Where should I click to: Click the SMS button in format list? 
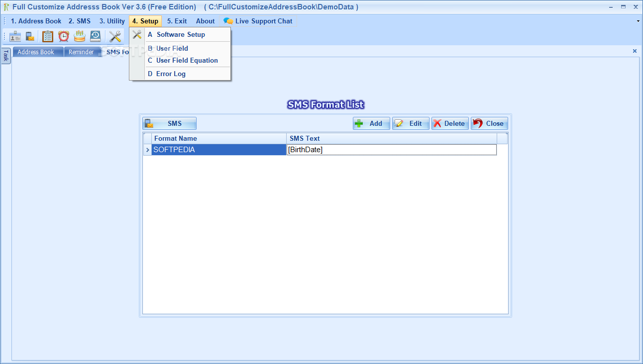point(170,123)
